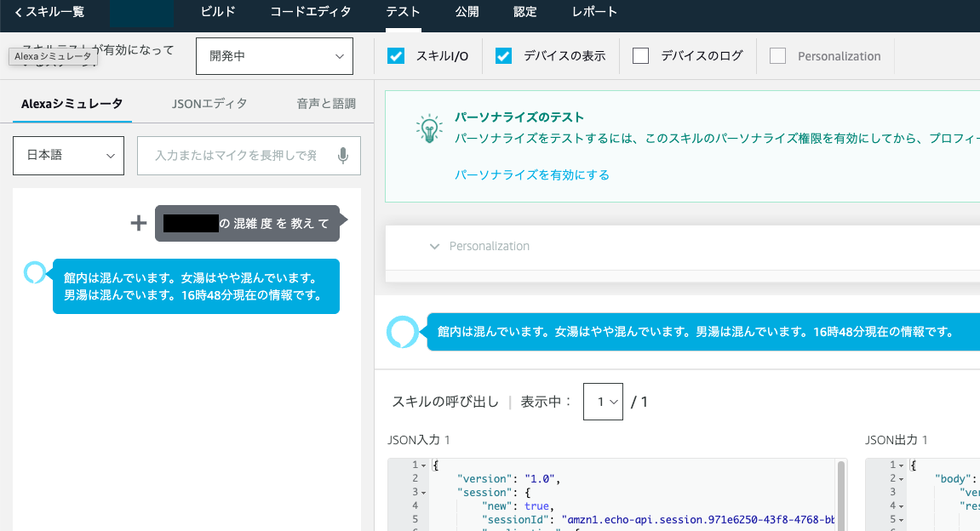Open the 公開 tab
This screenshot has height=531, width=980.
pos(467,12)
